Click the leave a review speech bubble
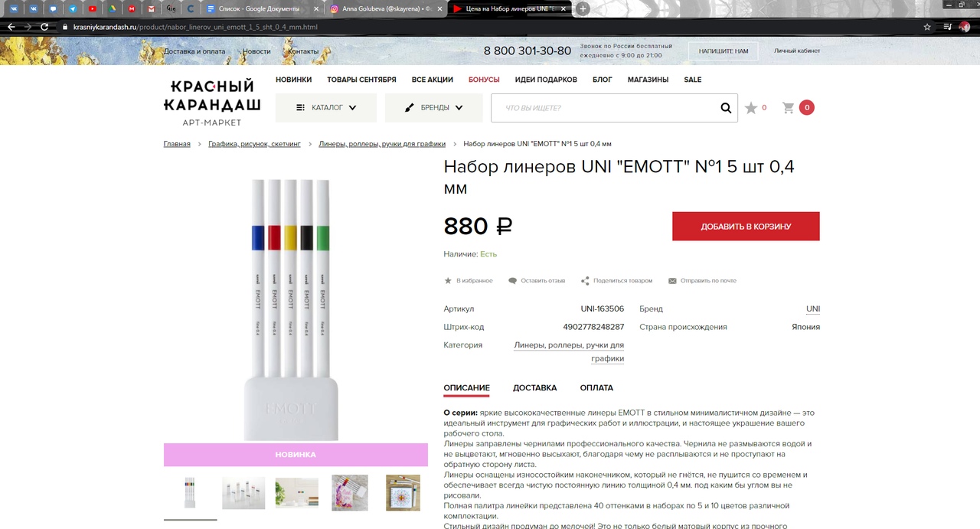 (x=512, y=281)
